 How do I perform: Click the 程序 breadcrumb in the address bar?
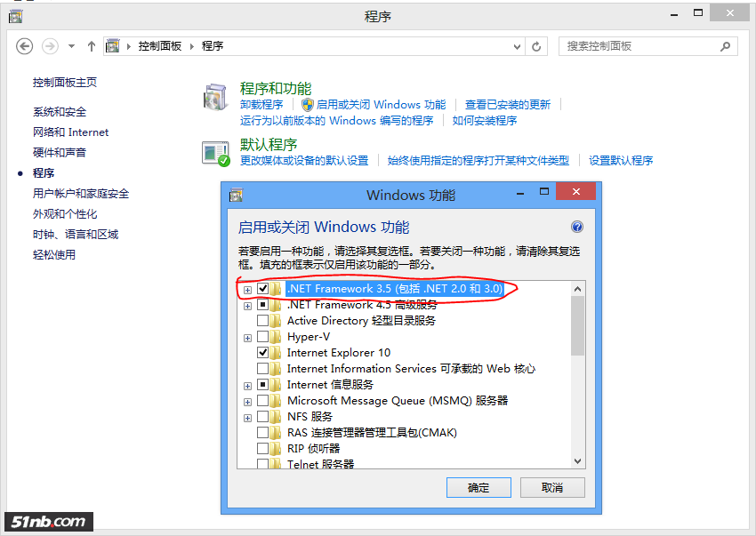(x=213, y=46)
